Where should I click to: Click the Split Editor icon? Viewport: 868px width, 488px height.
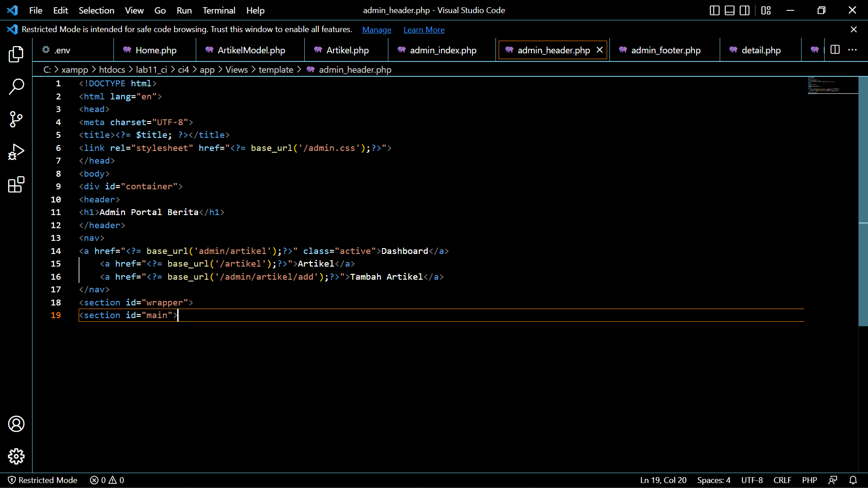835,50
